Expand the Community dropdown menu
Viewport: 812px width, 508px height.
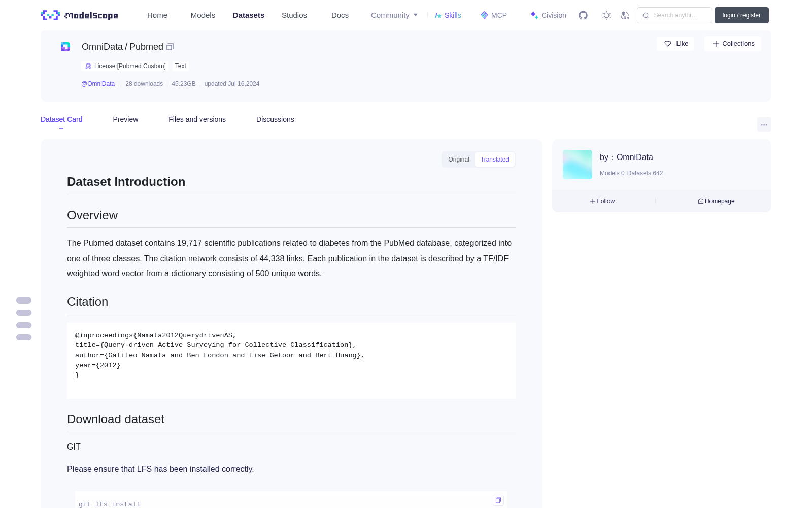click(x=394, y=15)
